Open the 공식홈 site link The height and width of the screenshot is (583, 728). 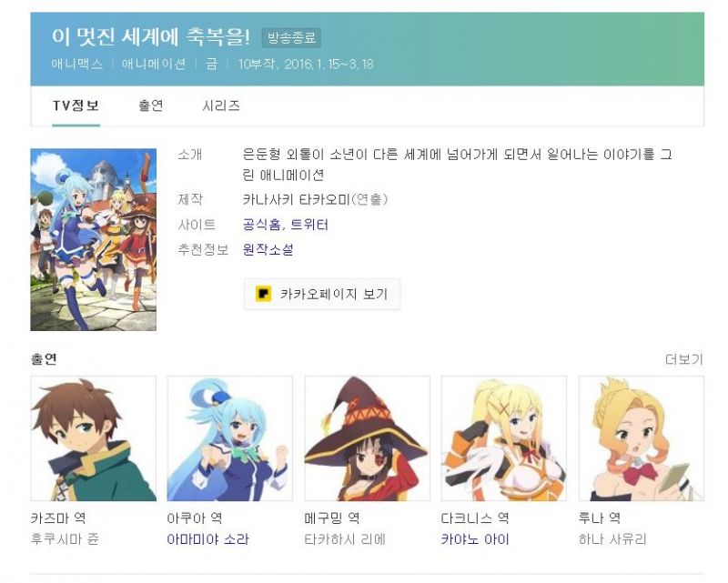click(261, 225)
